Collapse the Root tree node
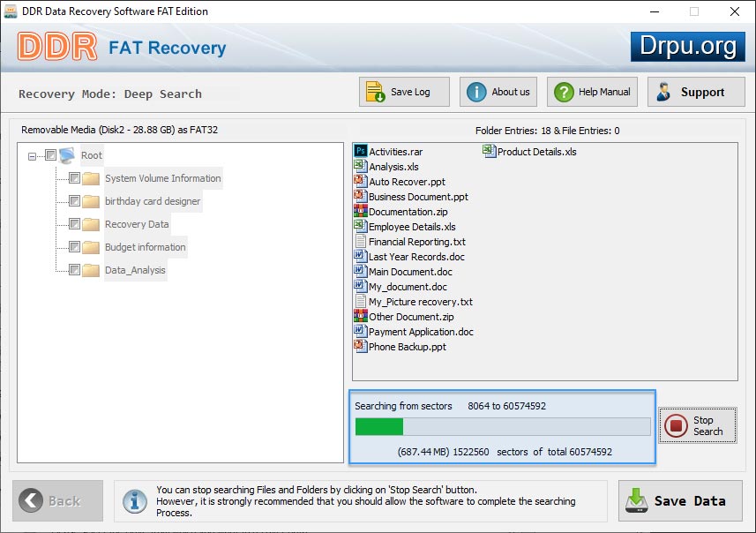756x533 pixels. tap(32, 156)
